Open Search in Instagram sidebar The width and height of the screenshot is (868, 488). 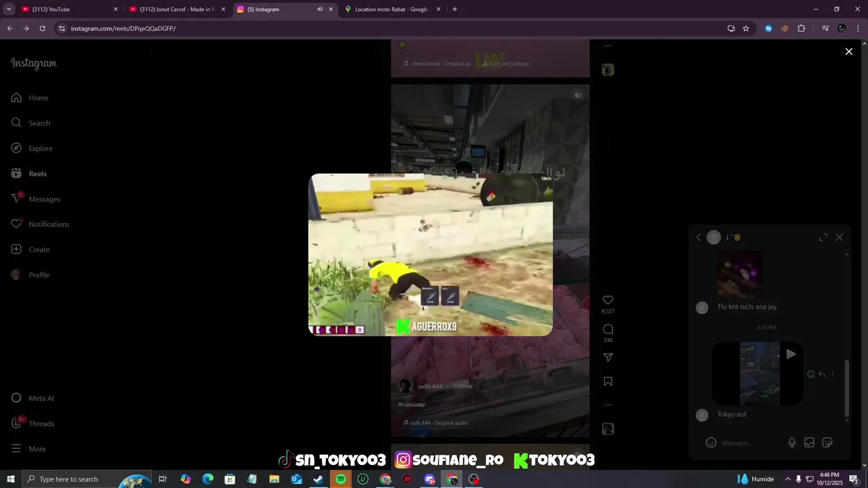(x=31, y=123)
